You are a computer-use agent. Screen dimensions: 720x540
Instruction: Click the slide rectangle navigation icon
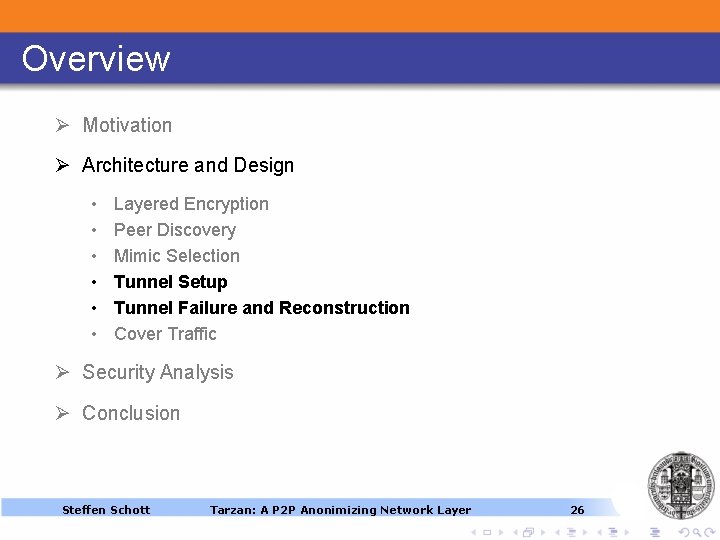487,532
